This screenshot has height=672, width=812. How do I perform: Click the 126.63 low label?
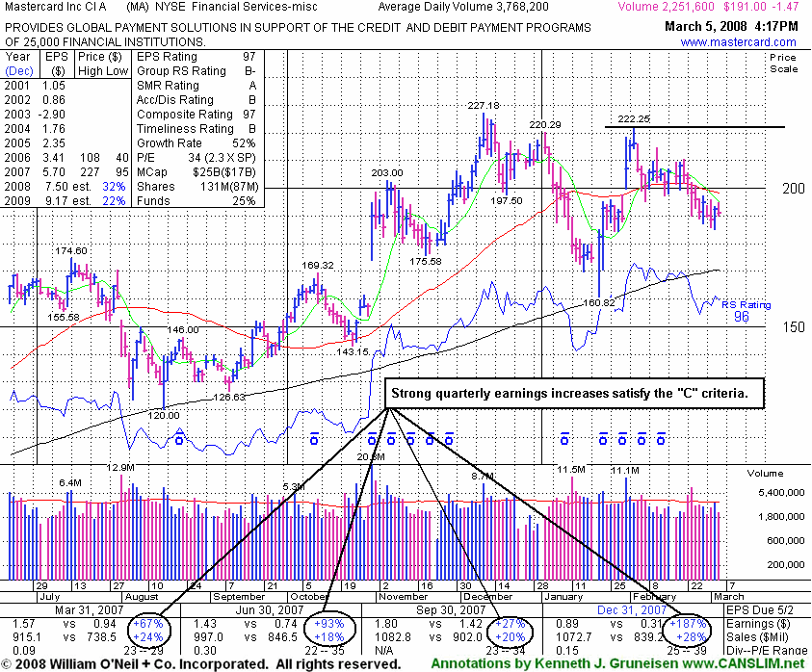pyautogui.click(x=229, y=398)
